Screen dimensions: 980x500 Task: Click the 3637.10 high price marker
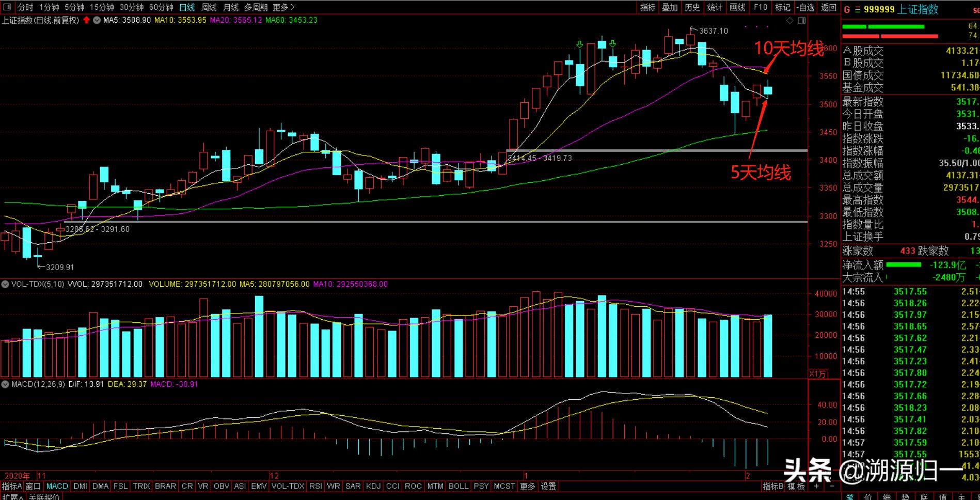coord(714,31)
